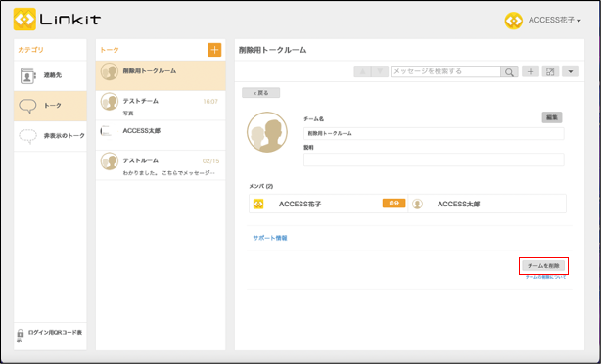Click the 編集 edit button
This screenshot has width=601, height=364.
[x=552, y=117]
